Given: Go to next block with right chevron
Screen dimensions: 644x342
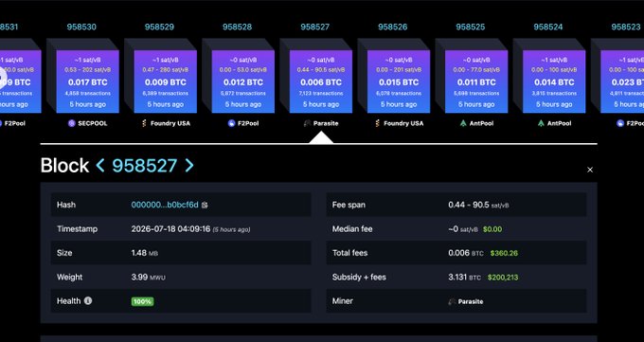Looking at the screenshot, I should coord(188,165).
